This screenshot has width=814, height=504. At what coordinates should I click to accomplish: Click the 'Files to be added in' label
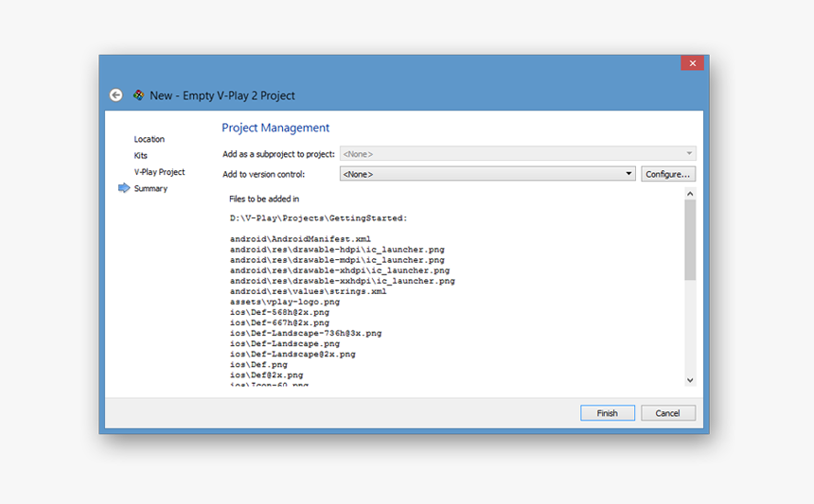(264, 199)
